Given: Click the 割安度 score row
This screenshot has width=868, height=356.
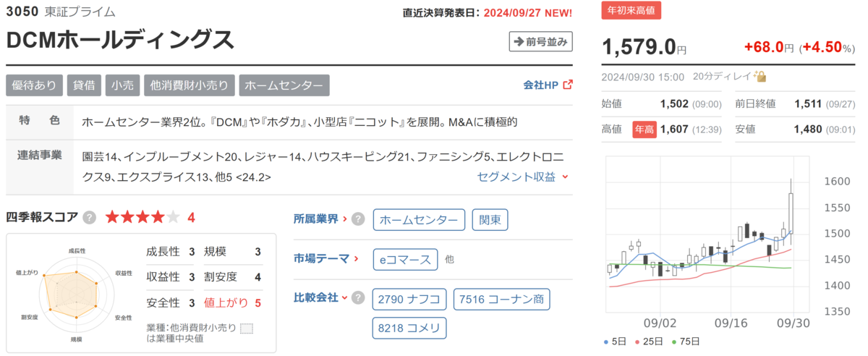Looking at the screenshot, I should click(233, 277).
